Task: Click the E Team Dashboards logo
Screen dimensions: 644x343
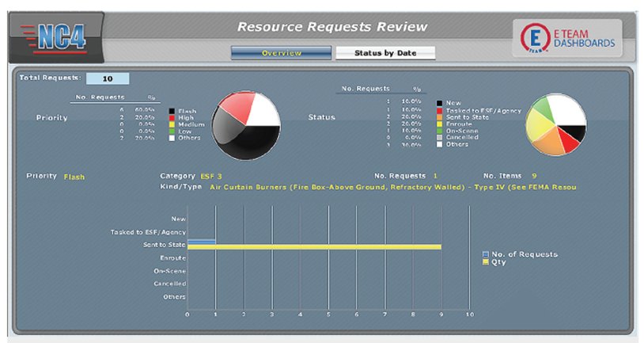Action: click(x=567, y=37)
